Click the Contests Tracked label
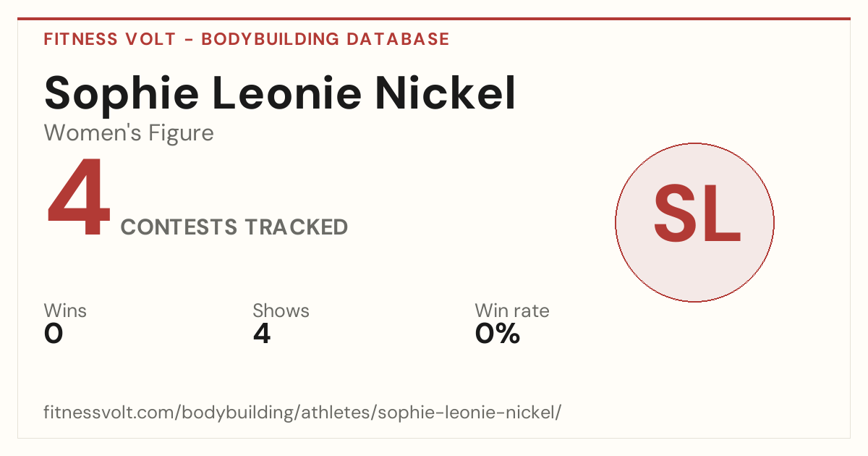Image resolution: width=868 pixels, height=456 pixels. pyautogui.click(x=234, y=227)
